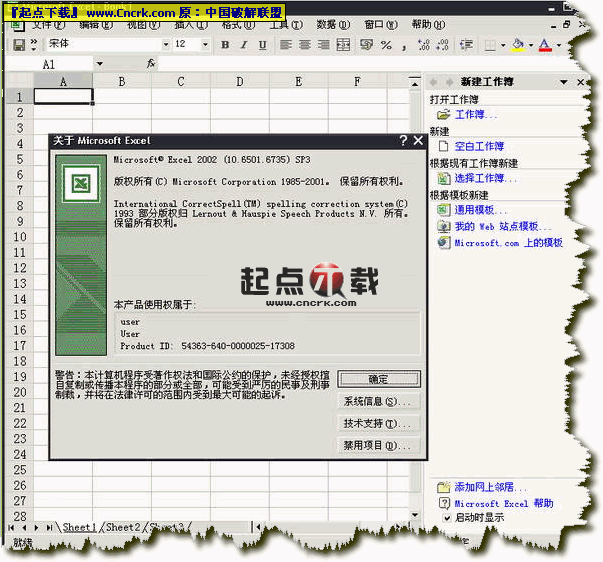
Task: Click vertical scrollbar up arrow
Action: pos(415,83)
